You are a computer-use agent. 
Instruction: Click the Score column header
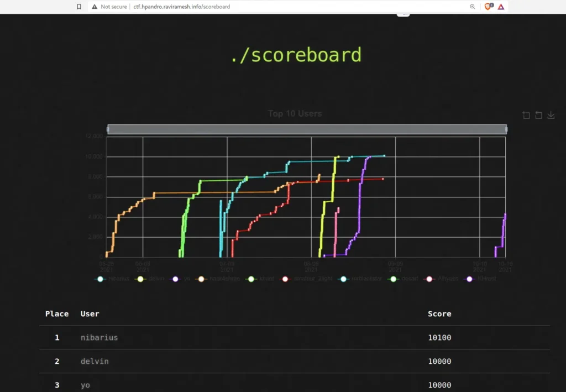439,313
